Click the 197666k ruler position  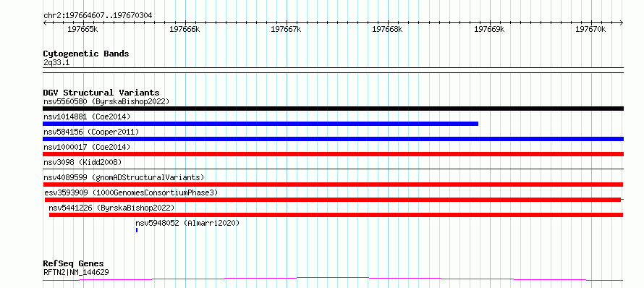(x=185, y=30)
